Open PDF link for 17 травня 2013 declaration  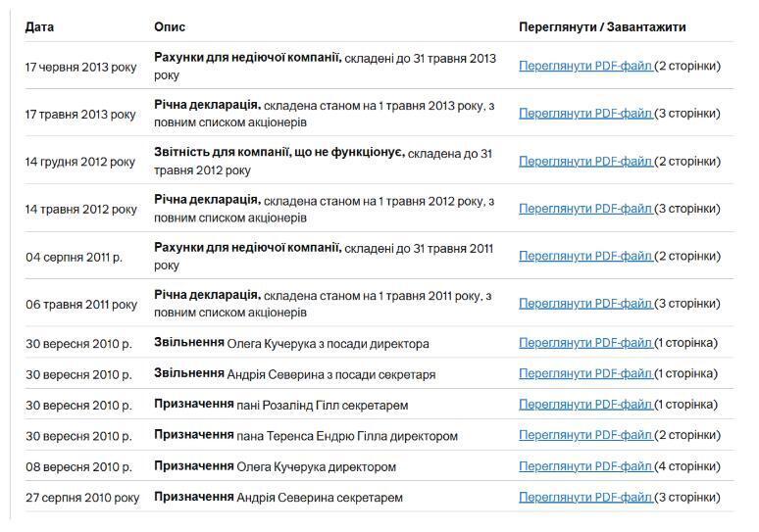pyautogui.click(x=584, y=114)
